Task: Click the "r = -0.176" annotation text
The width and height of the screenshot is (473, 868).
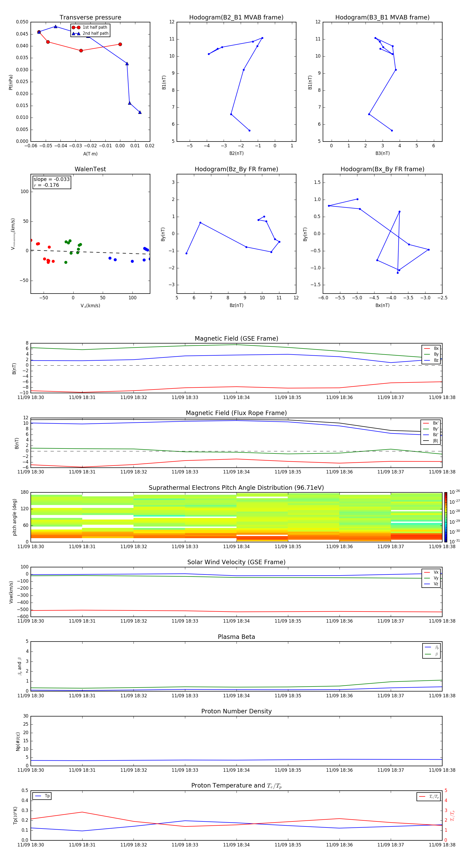Action: [47, 185]
